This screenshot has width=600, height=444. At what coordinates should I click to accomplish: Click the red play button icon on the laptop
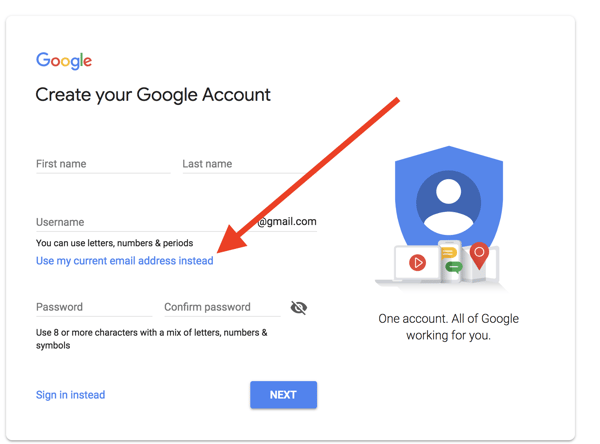(417, 263)
